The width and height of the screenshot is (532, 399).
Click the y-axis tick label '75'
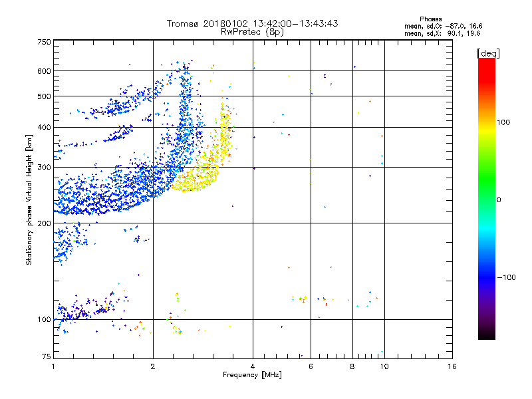pos(47,356)
